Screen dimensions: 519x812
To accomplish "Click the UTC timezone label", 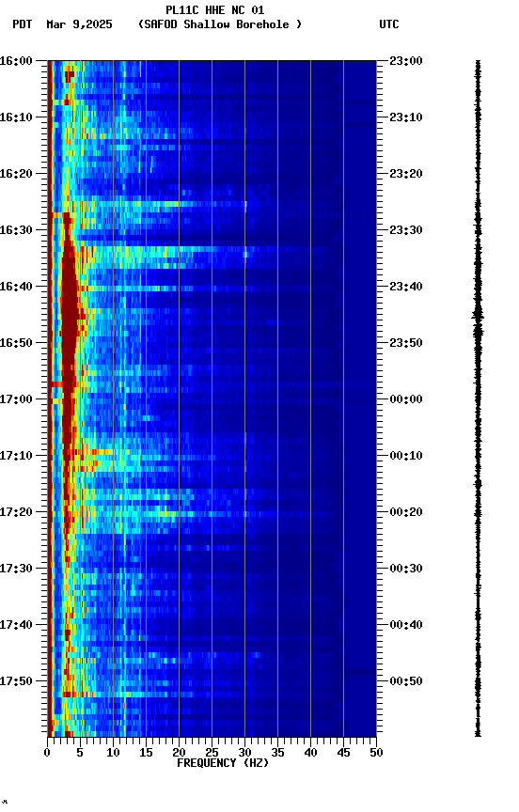I will [x=389, y=24].
